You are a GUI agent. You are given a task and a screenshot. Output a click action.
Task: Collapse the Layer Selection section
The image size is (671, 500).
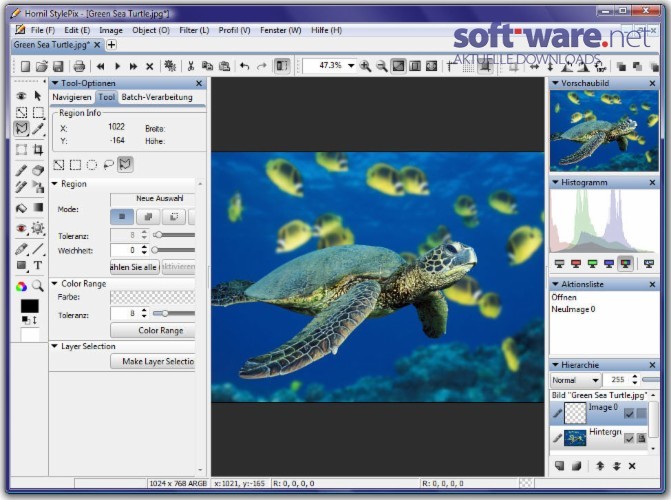tap(55, 346)
